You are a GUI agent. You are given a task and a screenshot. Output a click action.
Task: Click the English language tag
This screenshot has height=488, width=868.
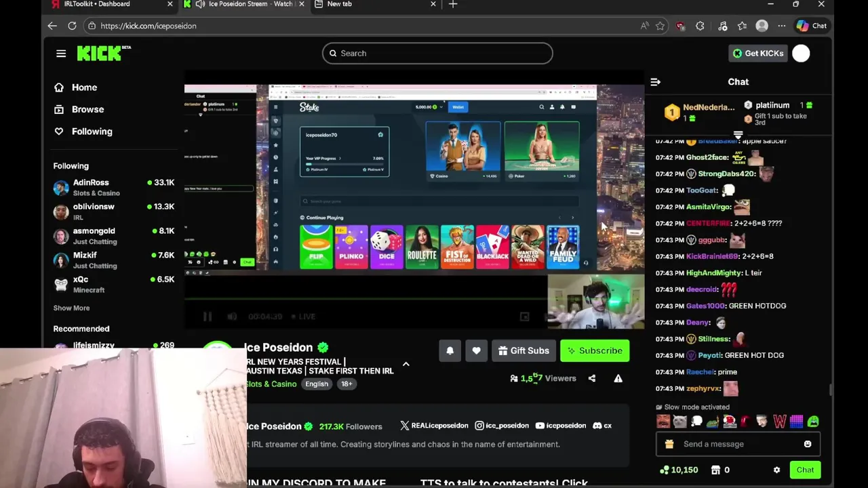pyautogui.click(x=317, y=384)
